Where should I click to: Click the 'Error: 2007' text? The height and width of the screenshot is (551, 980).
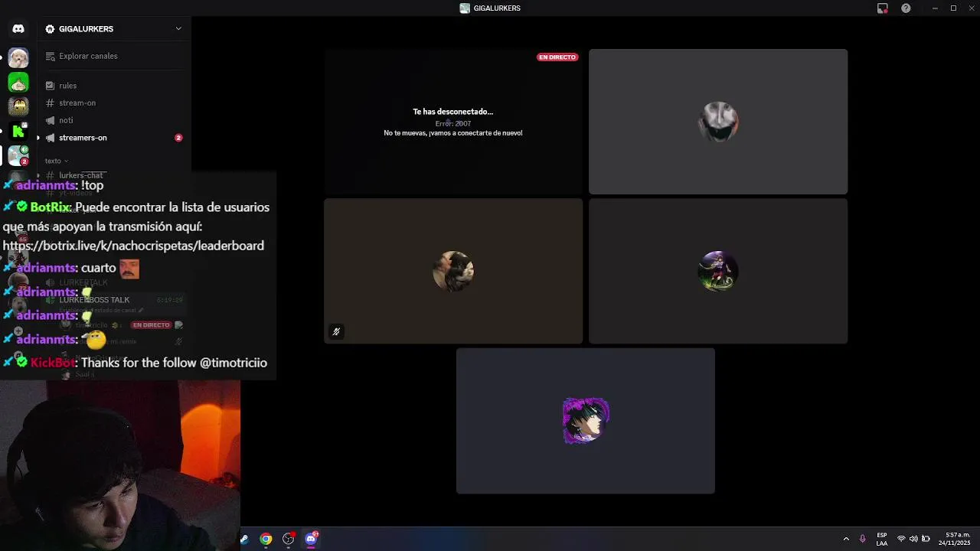(x=453, y=123)
